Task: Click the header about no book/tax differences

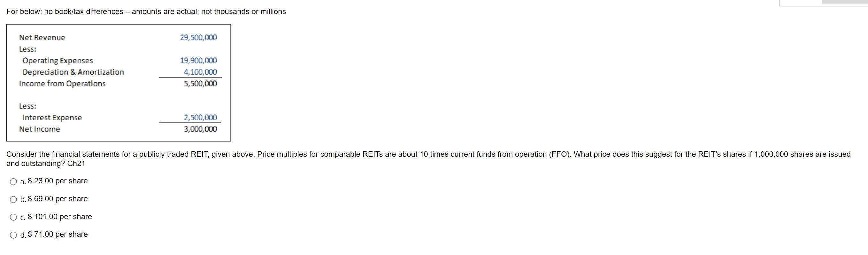Action: 145,11
